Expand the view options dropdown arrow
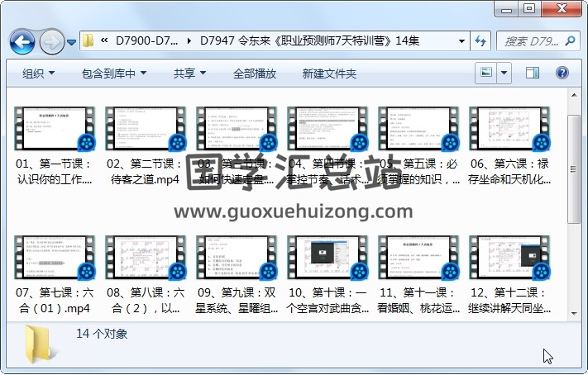The width and height of the screenshot is (588, 375). 504,74
